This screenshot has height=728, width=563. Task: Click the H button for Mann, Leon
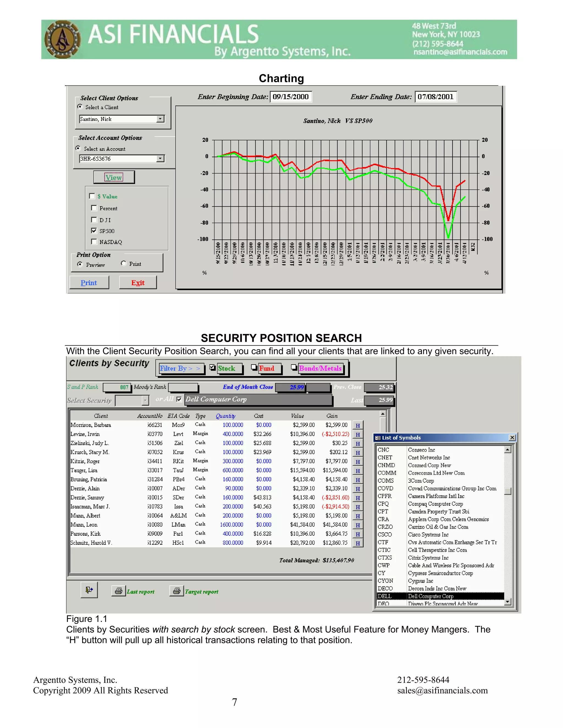click(x=358, y=525)
